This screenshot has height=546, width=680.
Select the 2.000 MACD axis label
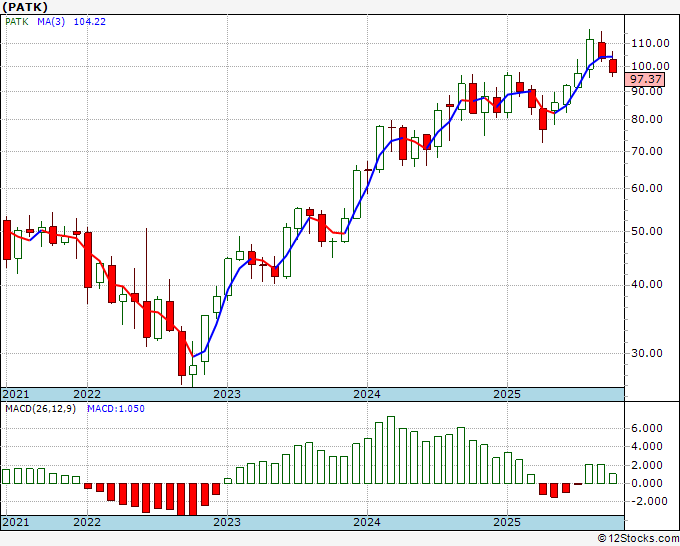[647, 465]
